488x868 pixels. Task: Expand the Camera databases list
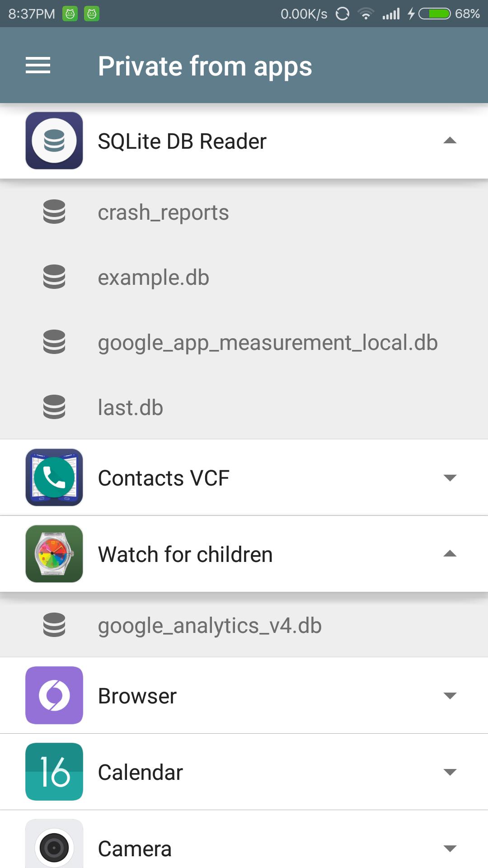(x=450, y=849)
